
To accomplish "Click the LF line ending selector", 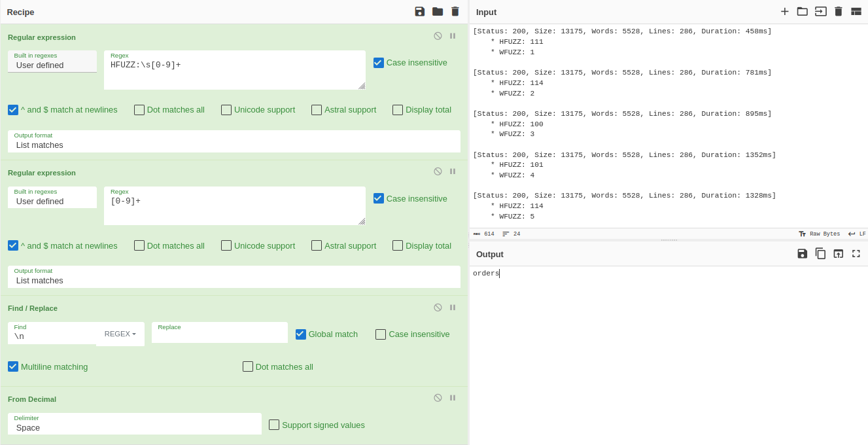I will (857, 234).
